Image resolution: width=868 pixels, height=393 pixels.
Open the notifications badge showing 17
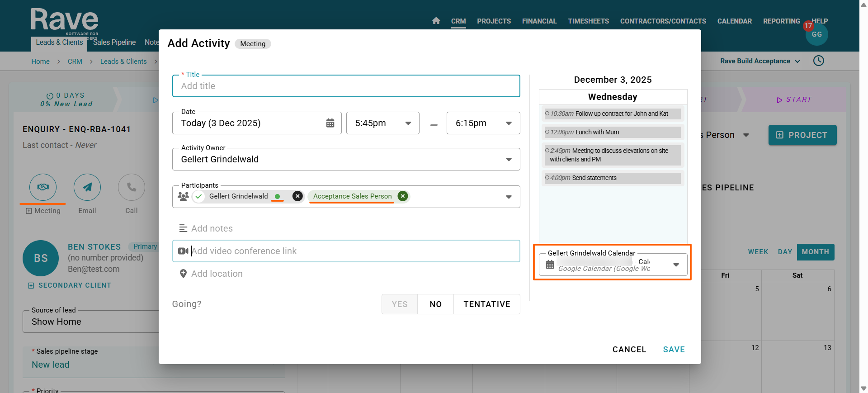[x=808, y=26]
